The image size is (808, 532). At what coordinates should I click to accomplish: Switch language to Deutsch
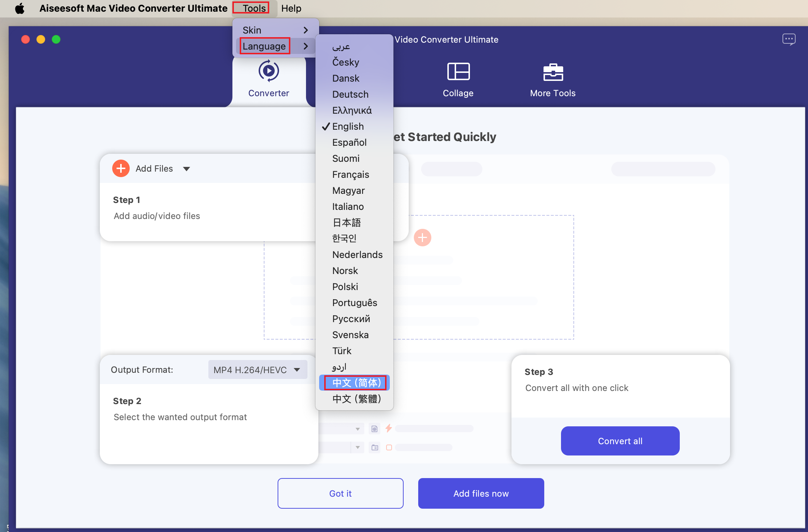[354, 94]
